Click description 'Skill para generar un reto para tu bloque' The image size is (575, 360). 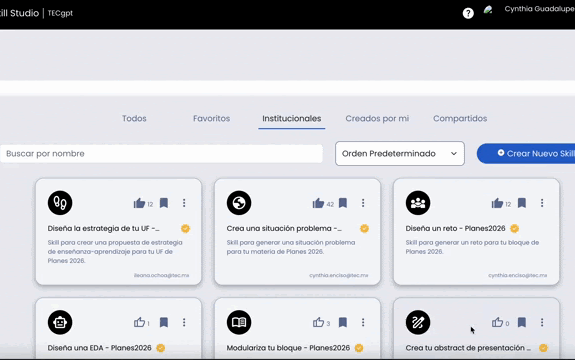click(472, 247)
